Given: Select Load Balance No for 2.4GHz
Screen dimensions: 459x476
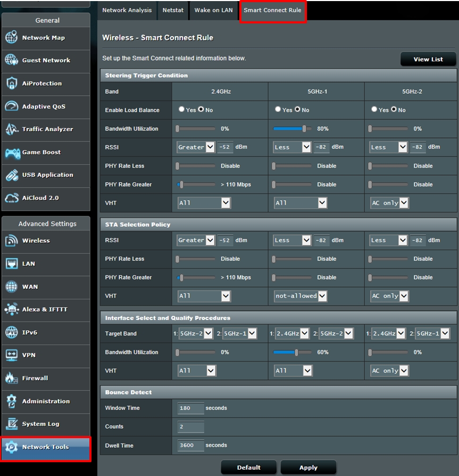Looking at the screenshot, I should 201,109.
